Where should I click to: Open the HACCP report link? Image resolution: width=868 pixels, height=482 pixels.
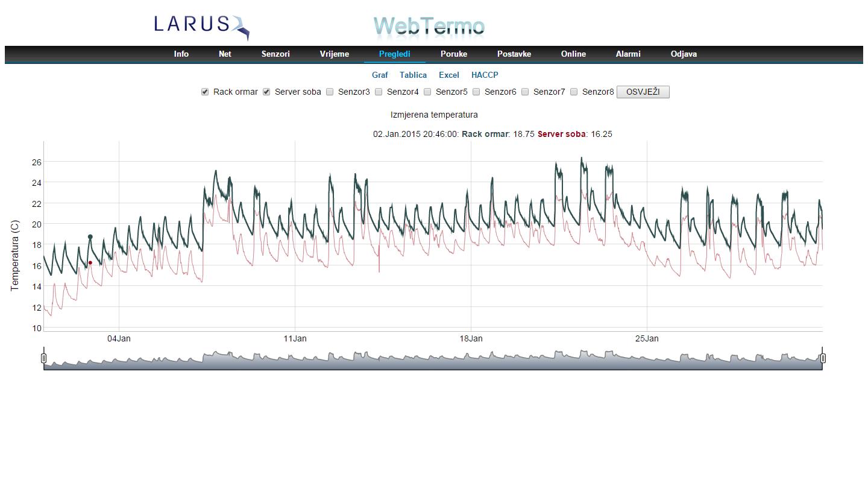[485, 75]
